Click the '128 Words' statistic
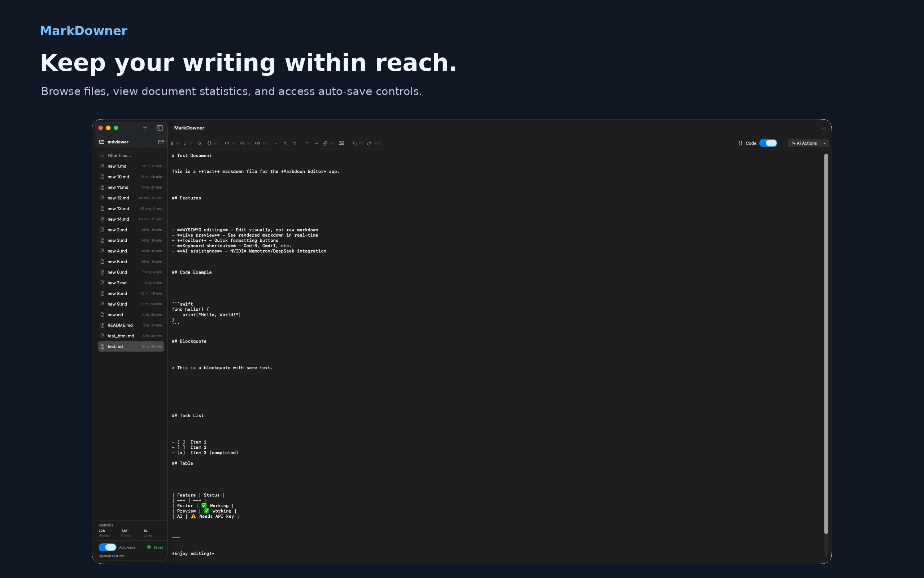The width and height of the screenshot is (924, 578). click(x=104, y=533)
